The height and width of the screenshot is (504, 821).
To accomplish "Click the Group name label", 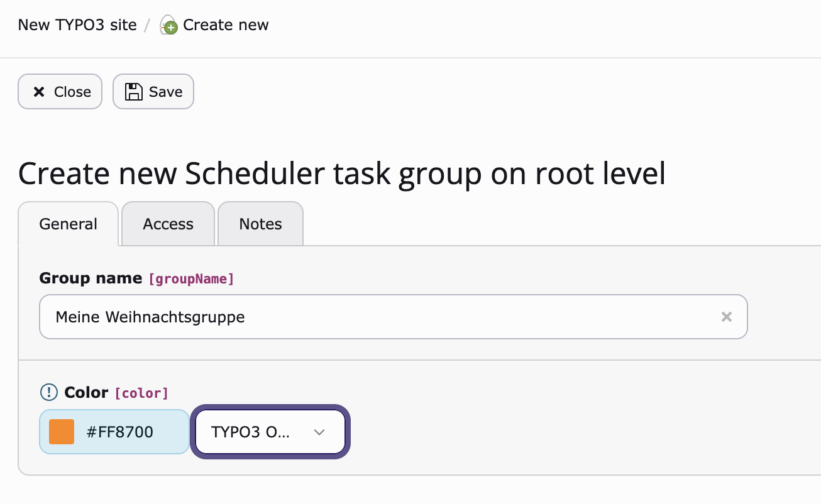I will pos(91,278).
